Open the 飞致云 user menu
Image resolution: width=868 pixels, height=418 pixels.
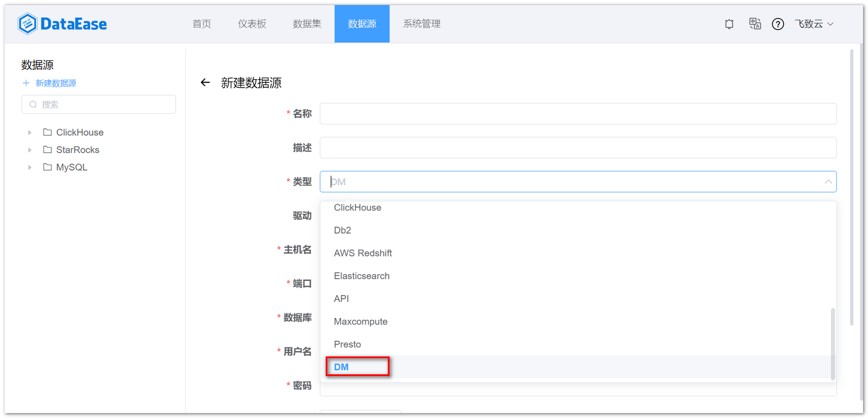tap(813, 24)
